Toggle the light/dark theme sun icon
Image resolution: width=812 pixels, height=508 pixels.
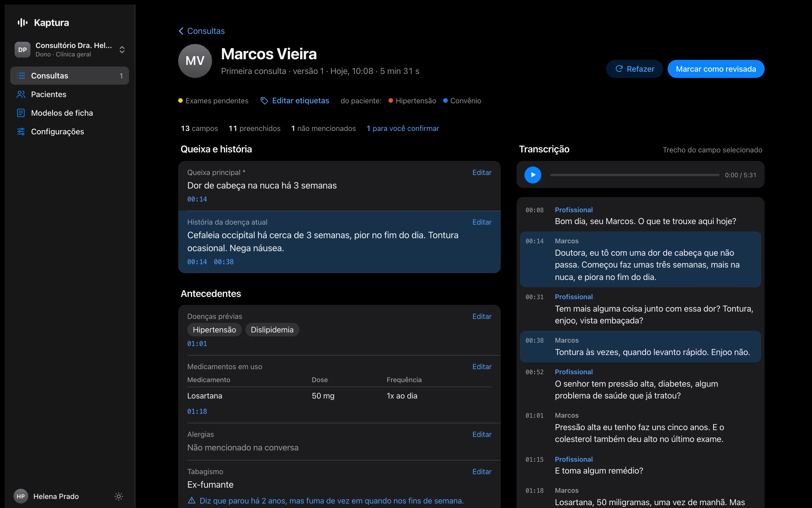(119, 496)
